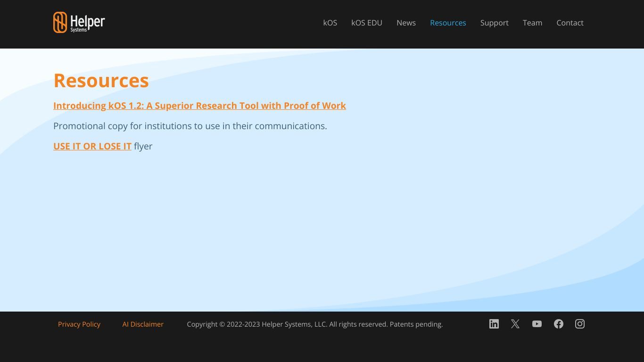The width and height of the screenshot is (644, 362).
Task: Open the AI Disclaimer link
Action: tap(143, 324)
